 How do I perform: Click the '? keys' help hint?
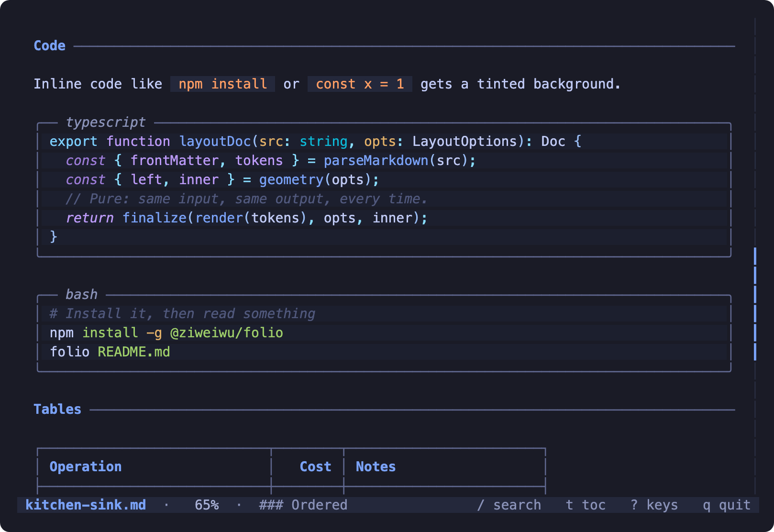coord(654,505)
